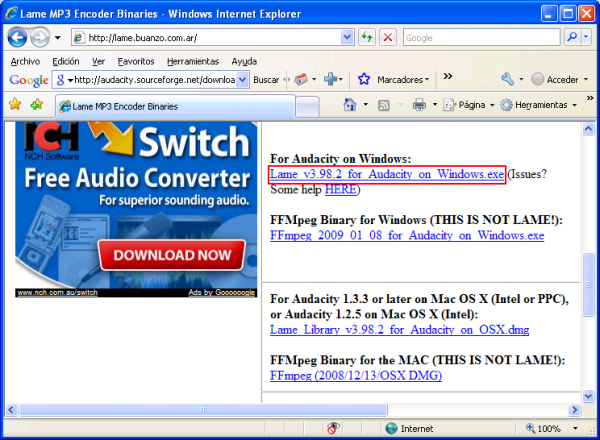Click the horizontal scrollbar right arrow
This screenshot has width=600, height=440.
pyautogui.click(x=573, y=409)
